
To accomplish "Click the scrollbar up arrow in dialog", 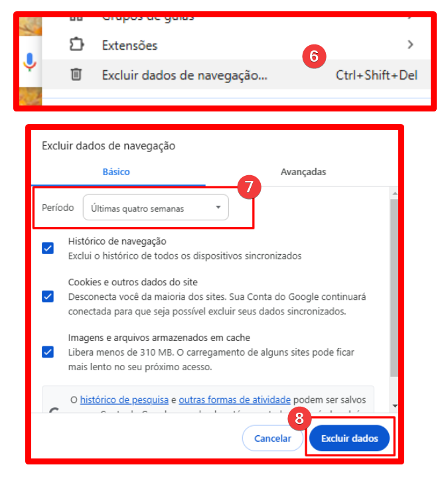I will [394, 194].
